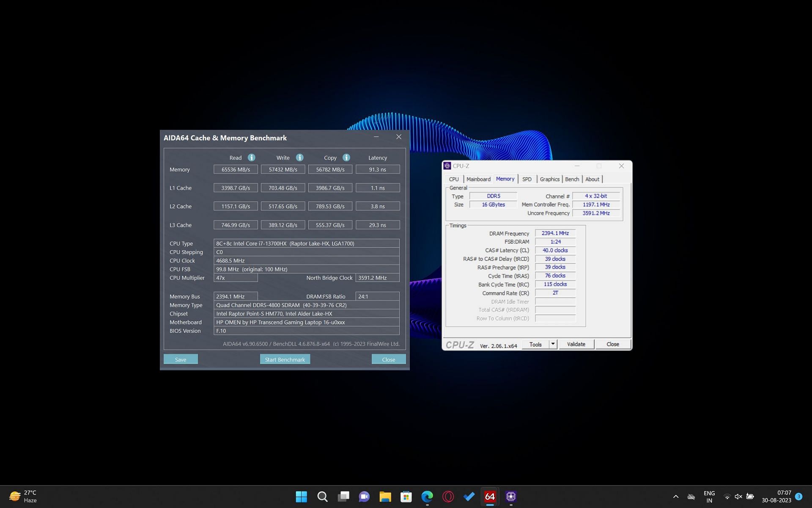Open Opera browser from taskbar

[x=448, y=496]
